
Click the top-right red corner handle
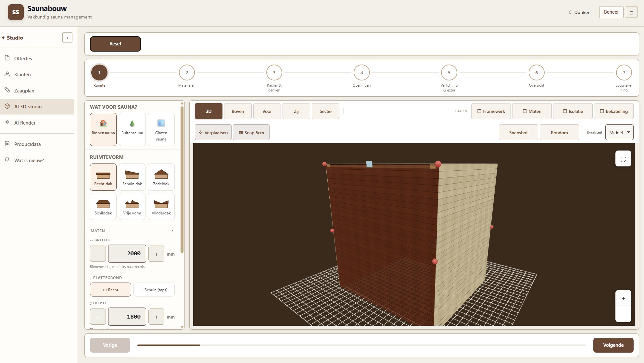tap(438, 164)
